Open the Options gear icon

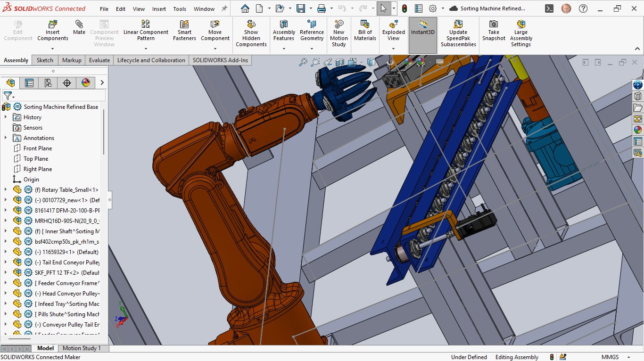(x=433, y=8)
